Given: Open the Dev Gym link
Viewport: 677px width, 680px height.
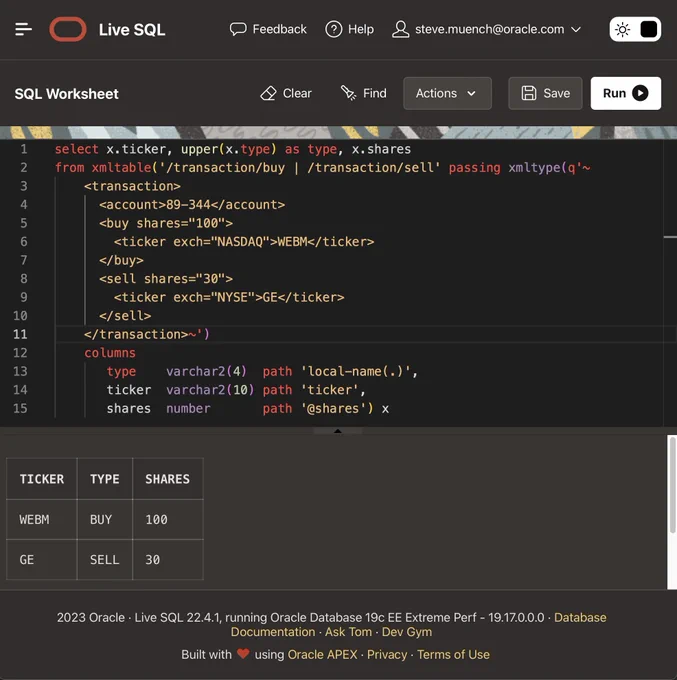Looking at the screenshot, I should [407, 632].
